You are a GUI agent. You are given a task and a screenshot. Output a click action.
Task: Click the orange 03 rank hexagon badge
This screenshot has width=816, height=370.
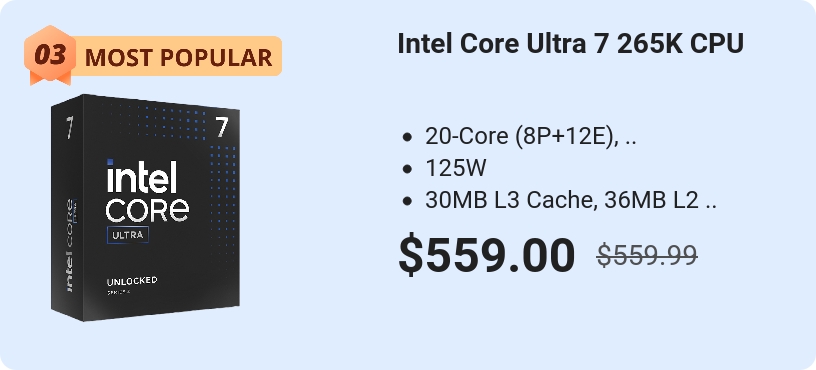(50, 55)
